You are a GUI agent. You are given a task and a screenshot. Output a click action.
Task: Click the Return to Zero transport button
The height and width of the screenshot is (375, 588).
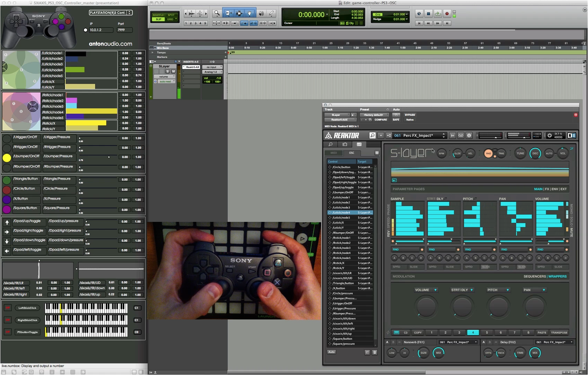pos(419,23)
